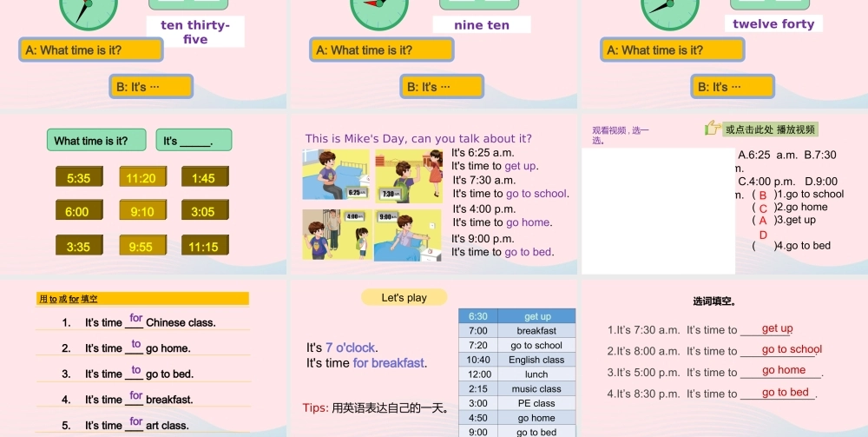Click 'A: What time is it?' under 'nine ten'
The image size is (868, 437).
click(382, 50)
